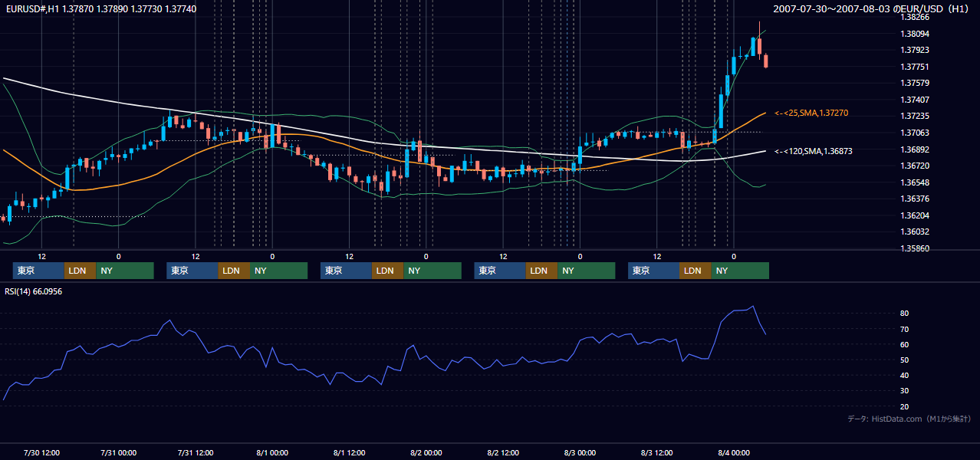The width and height of the screenshot is (980, 460).
Task: Click the HistData.com data source credit
Action: click(909, 419)
